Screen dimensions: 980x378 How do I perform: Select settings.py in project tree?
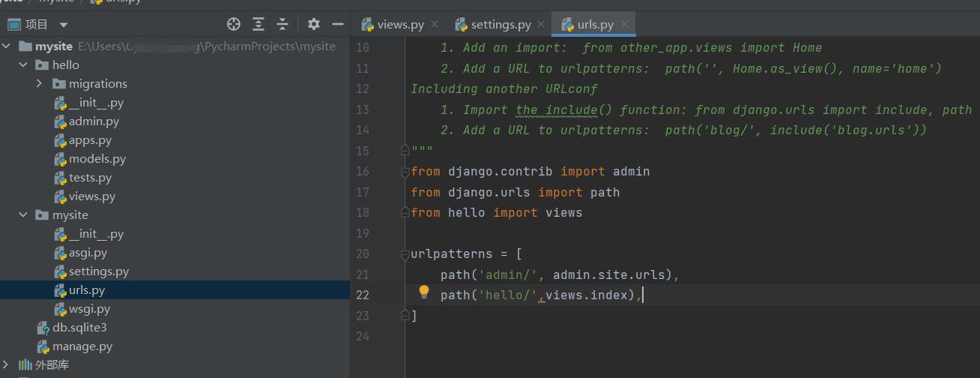point(99,271)
